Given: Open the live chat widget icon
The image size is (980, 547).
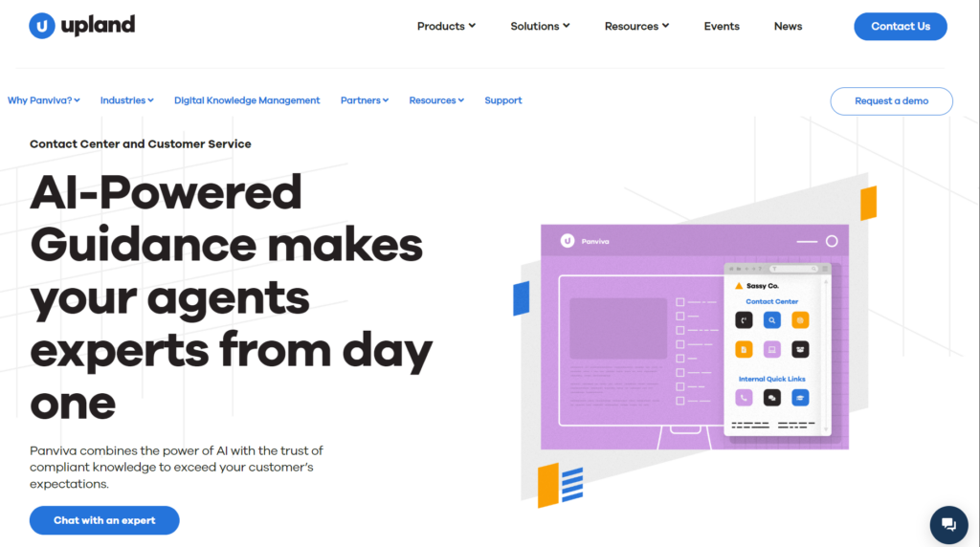Looking at the screenshot, I should click(x=948, y=524).
